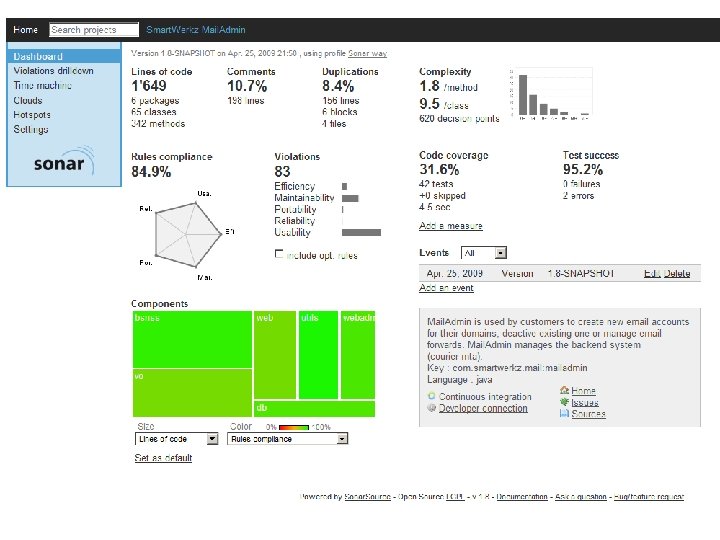This screenshot has width=720, height=540.
Task: Click the Sources disk icon
Action: [x=564, y=413]
